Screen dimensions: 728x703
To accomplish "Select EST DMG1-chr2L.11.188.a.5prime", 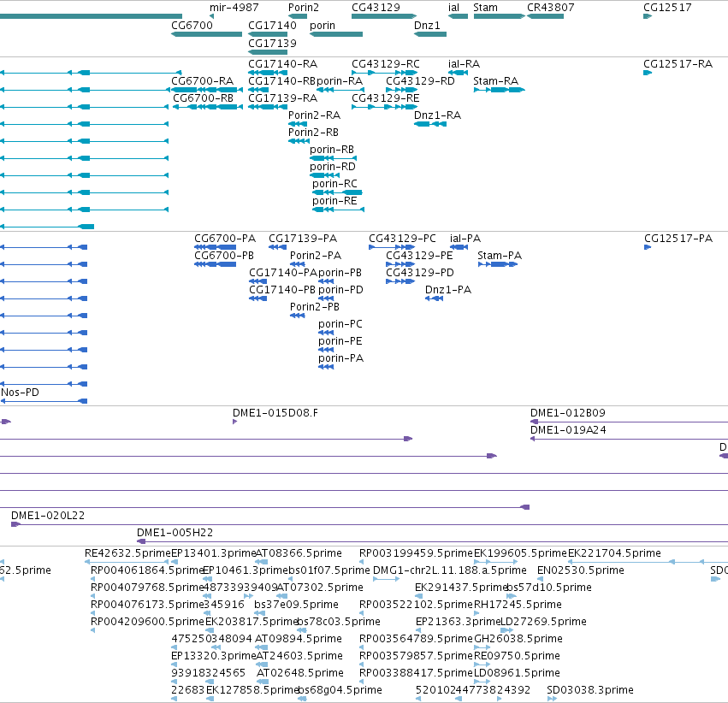I will click(x=387, y=580).
